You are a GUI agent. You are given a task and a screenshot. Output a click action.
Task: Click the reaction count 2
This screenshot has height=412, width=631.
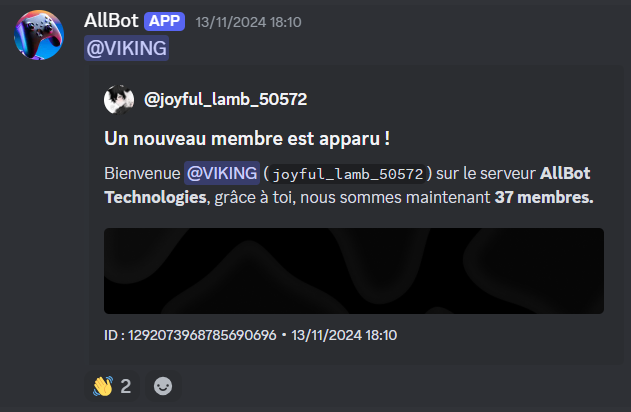126,386
